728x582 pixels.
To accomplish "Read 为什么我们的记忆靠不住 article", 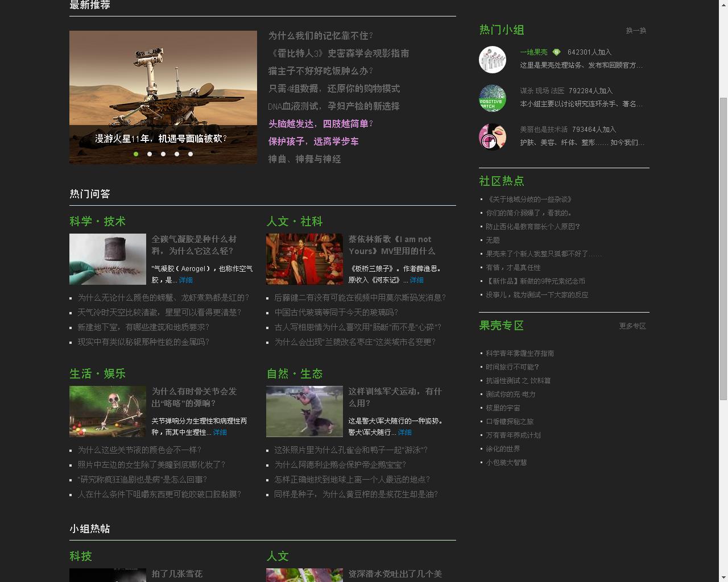I will click(321, 36).
